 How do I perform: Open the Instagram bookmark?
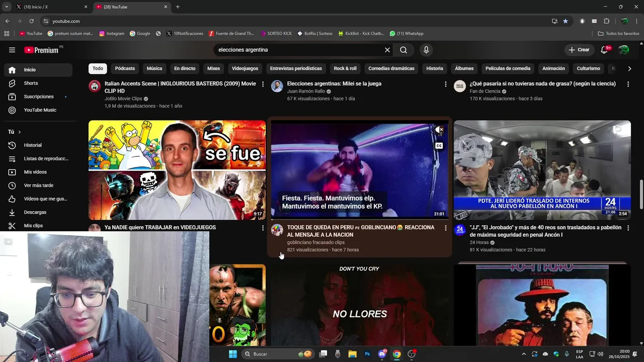click(x=112, y=34)
